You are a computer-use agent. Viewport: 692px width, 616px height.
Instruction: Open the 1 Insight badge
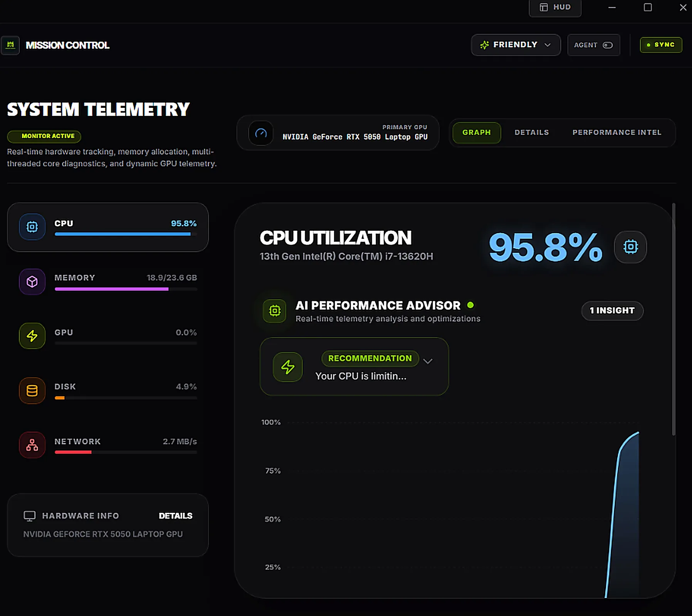click(612, 311)
